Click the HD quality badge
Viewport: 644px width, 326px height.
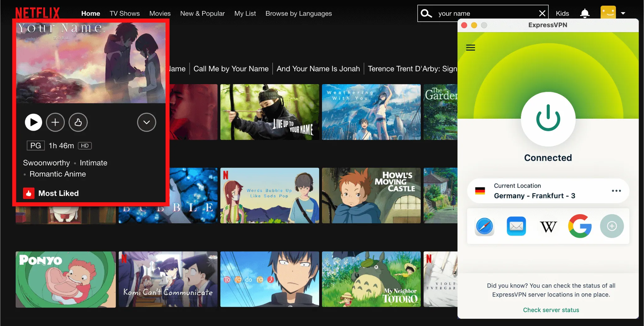[x=85, y=146]
